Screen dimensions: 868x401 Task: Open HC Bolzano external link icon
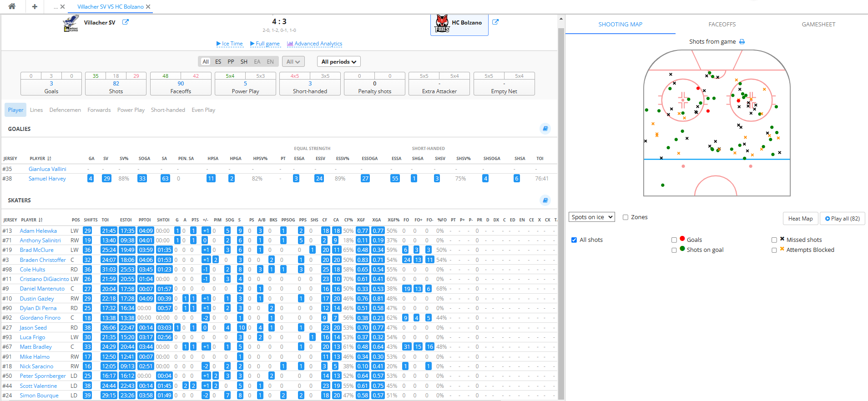[x=495, y=22]
